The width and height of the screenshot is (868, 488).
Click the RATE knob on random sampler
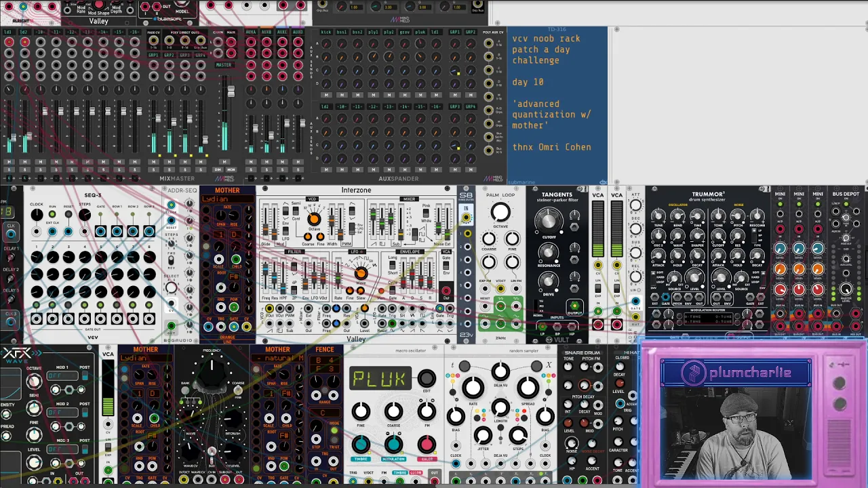473,388
